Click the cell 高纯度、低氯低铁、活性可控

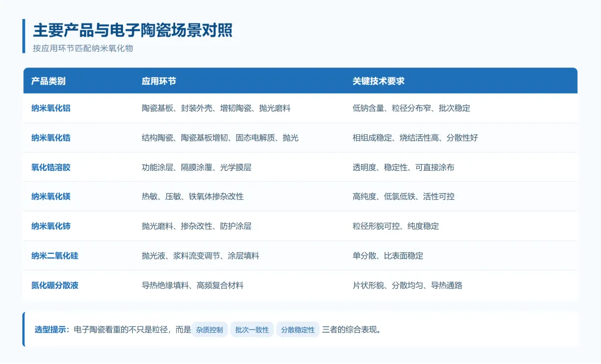tap(403, 196)
